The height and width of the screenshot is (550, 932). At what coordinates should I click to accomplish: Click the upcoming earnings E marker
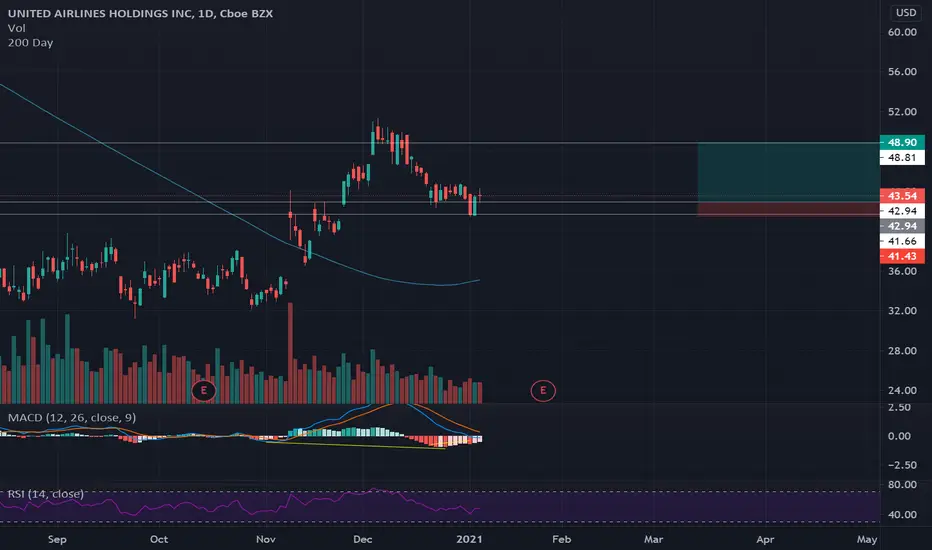543,391
